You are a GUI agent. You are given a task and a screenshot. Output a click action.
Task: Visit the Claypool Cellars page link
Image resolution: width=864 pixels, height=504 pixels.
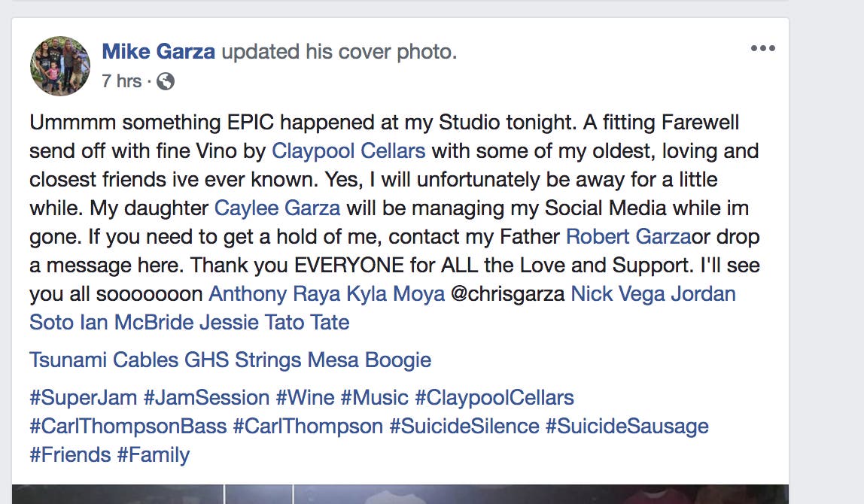[348, 151]
